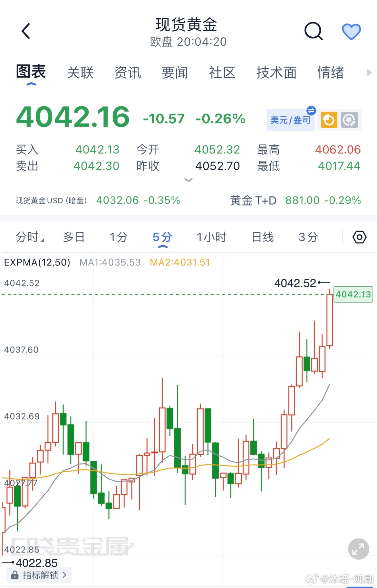Open the 技术面 tab
377x588 pixels.
tap(276, 73)
